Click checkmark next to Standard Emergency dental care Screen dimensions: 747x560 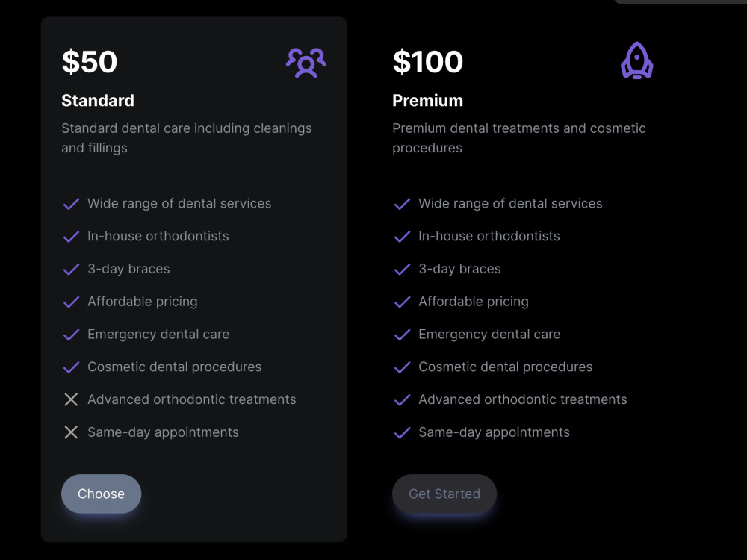(71, 335)
